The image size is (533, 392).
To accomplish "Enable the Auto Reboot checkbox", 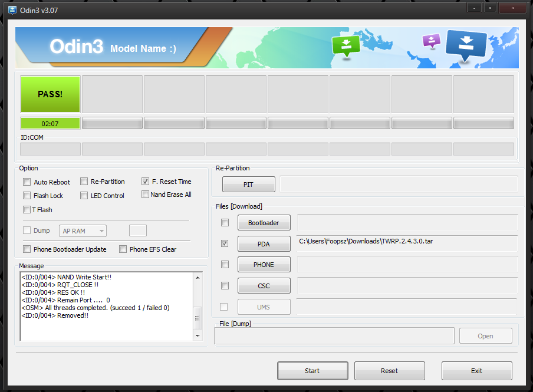I will tap(27, 182).
